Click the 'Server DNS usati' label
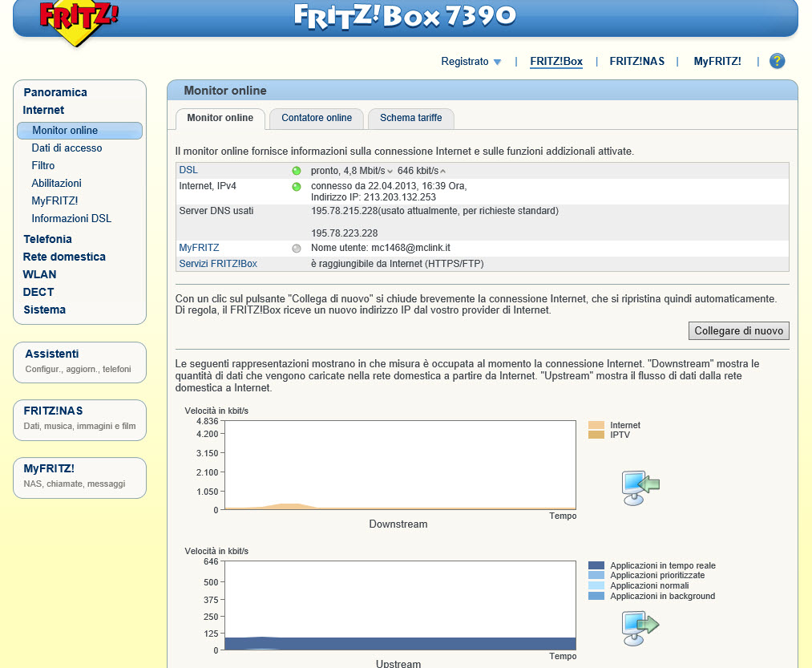This screenshot has width=812, height=668. click(x=216, y=211)
